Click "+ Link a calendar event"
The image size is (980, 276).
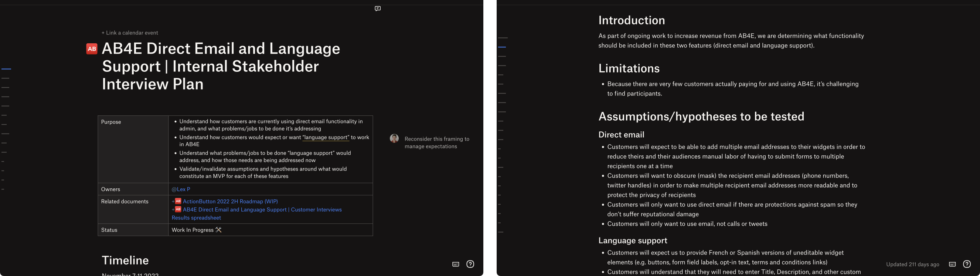130,33
